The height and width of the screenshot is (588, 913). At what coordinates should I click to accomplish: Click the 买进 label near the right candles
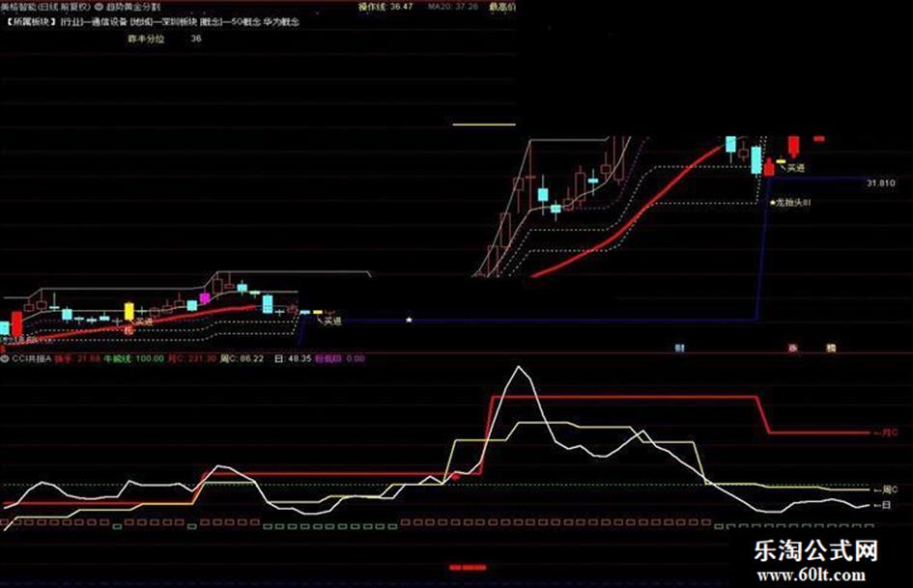pos(795,168)
